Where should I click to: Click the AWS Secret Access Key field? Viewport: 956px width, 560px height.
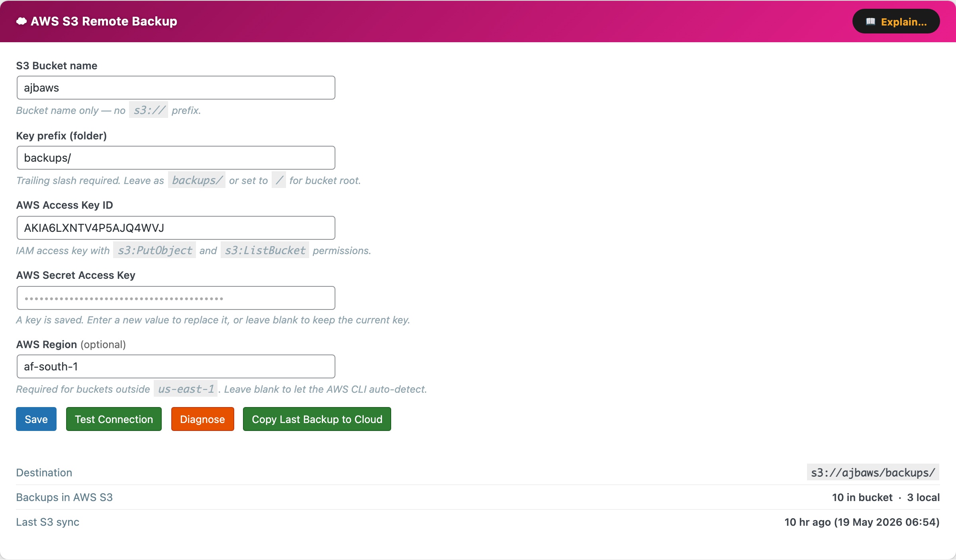176,298
